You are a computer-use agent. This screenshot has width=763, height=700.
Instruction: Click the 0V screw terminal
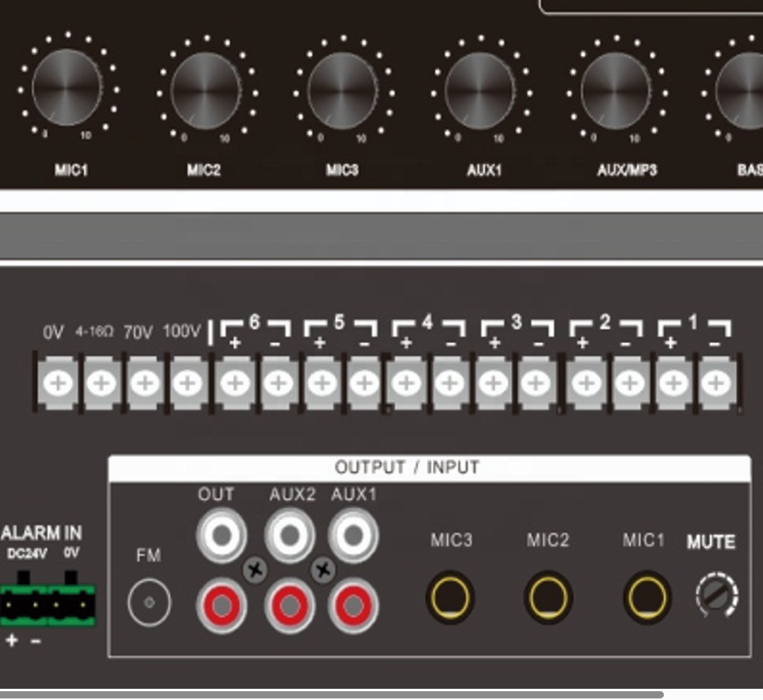click(57, 384)
